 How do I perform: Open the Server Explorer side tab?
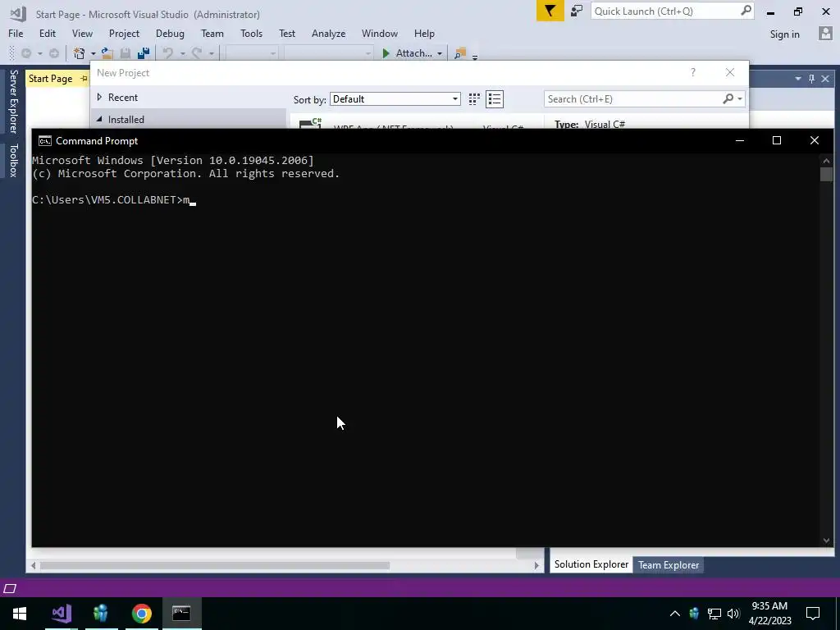tap(13, 101)
